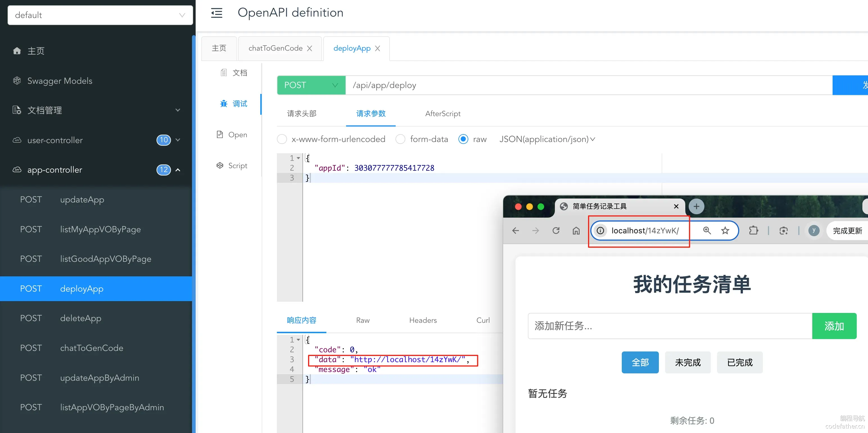The image size is (868, 433).
Task: Click the Swagger Models cube icon
Action: [x=17, y=80]
